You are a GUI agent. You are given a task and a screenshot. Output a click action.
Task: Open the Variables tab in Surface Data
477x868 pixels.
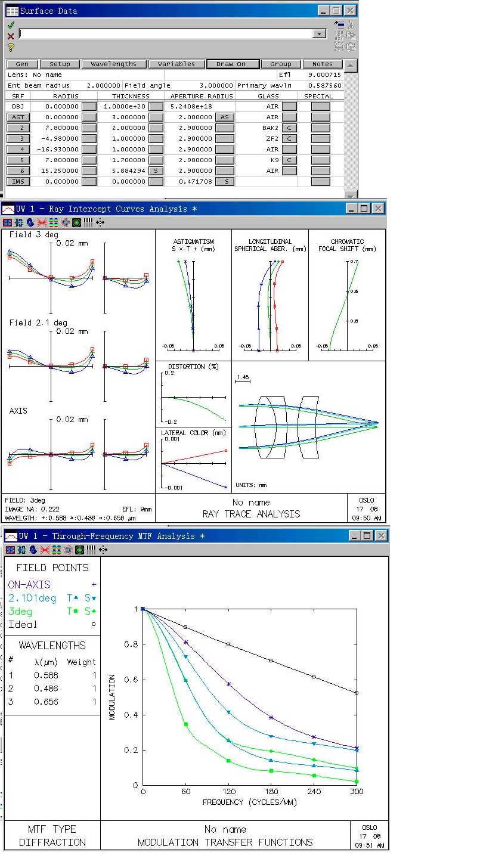click(176, 64)
